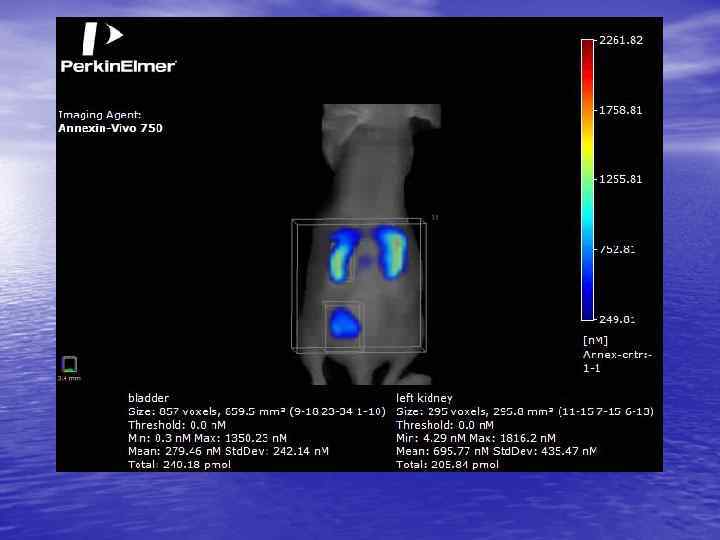
Task: Click the vertical color scale bar
Action: (587, 180)
